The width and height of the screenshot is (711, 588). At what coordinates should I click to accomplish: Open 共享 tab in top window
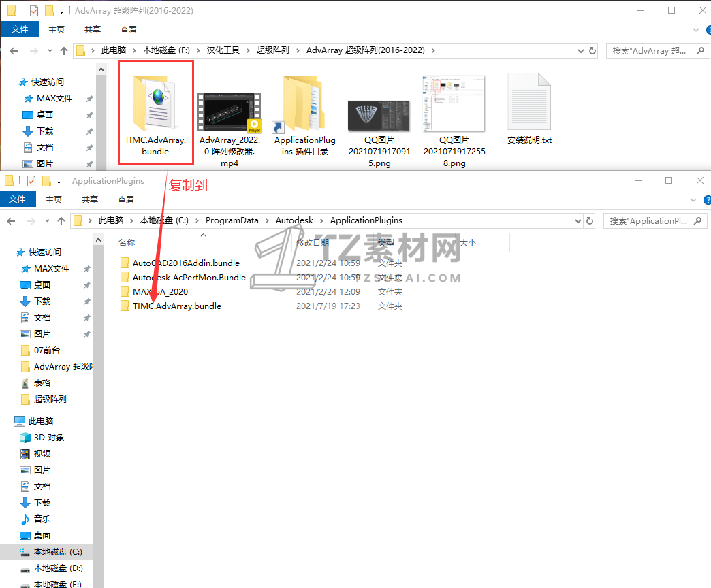[93, 29]
